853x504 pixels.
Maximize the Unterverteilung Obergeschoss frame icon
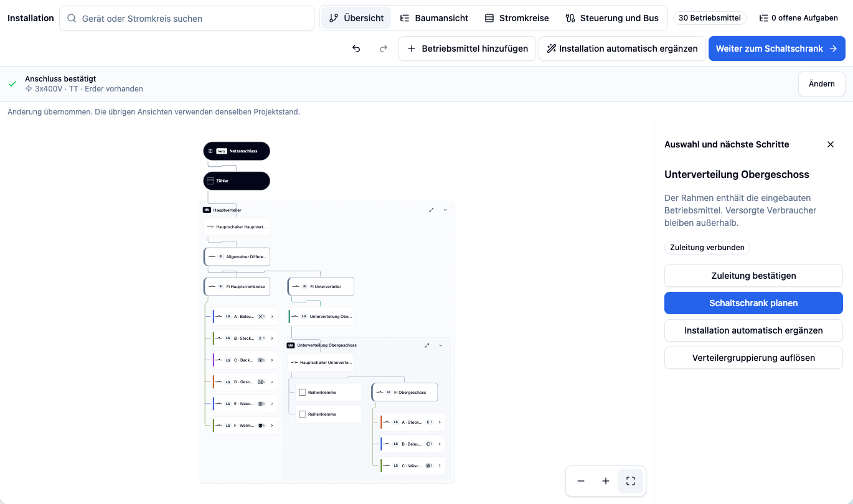[427, 345]
